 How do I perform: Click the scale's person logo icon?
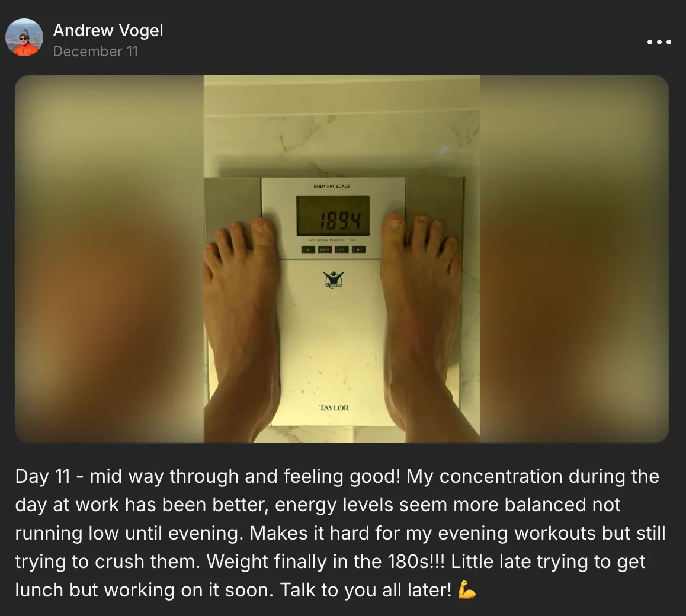click(334, 280)
